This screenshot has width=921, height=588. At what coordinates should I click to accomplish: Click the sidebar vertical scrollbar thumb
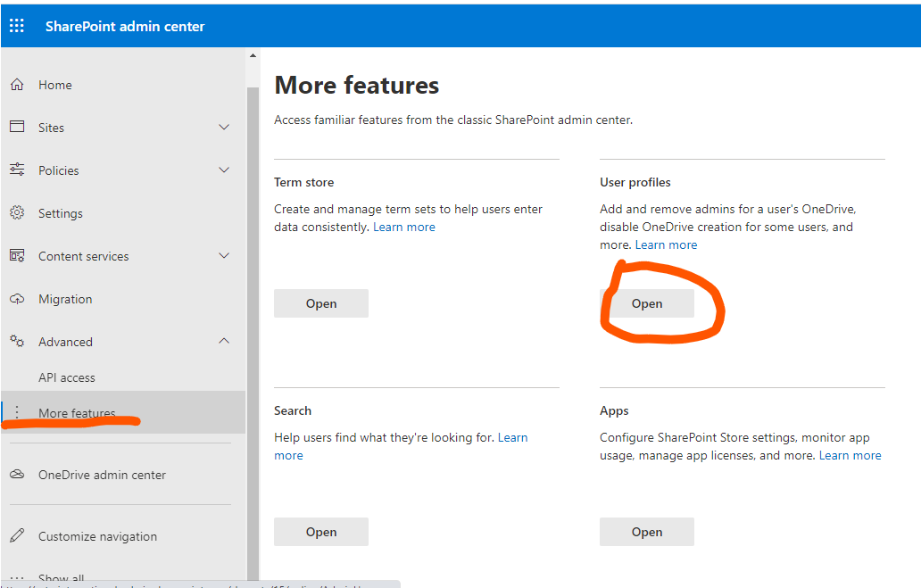(253, 332)
